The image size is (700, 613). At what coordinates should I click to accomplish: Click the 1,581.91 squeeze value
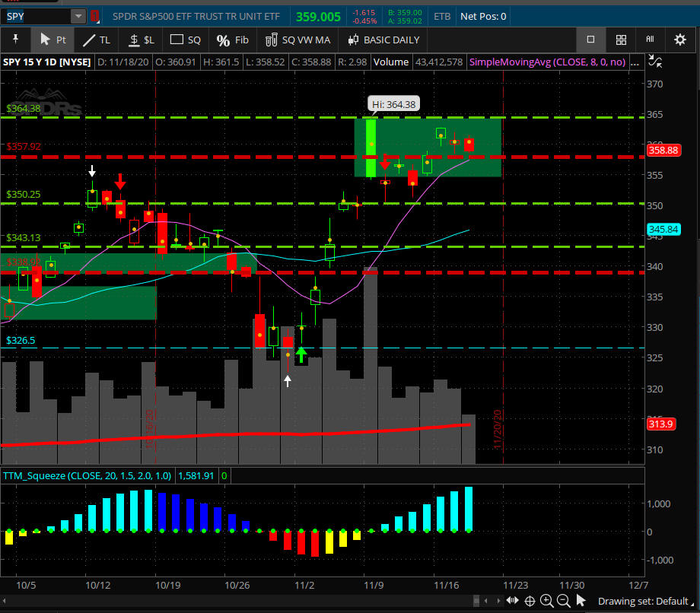point(196,475)
